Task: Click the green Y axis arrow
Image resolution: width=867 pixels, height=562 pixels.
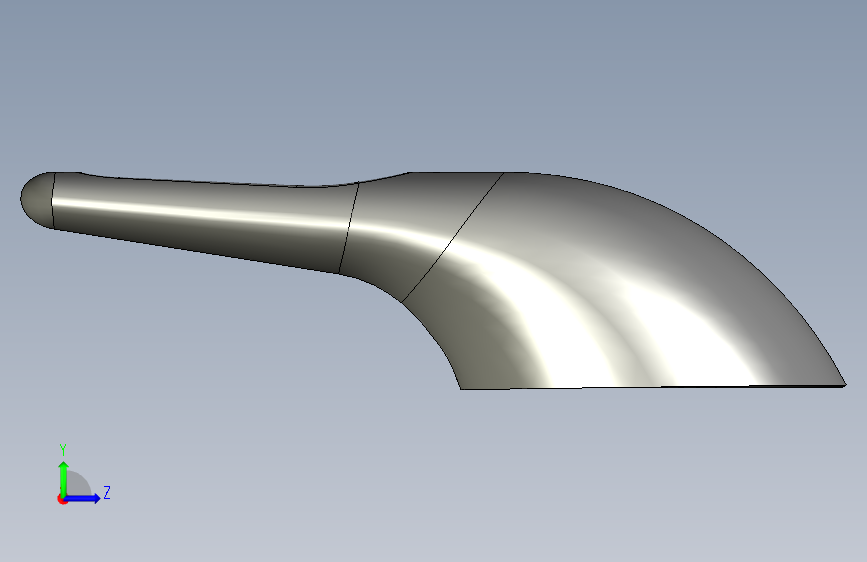Action: (x=63, y=479)
